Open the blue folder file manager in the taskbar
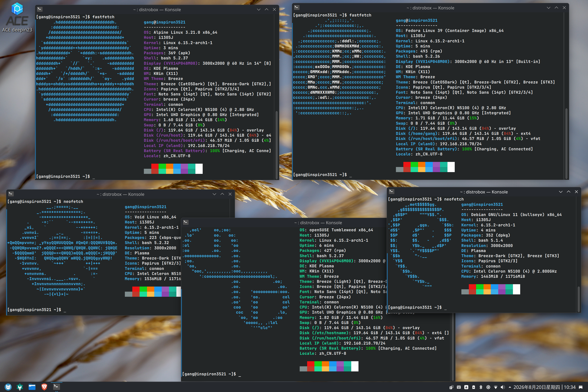Viewport: 588px width, 392px height. pyautogui.click(x=32, y=387)
